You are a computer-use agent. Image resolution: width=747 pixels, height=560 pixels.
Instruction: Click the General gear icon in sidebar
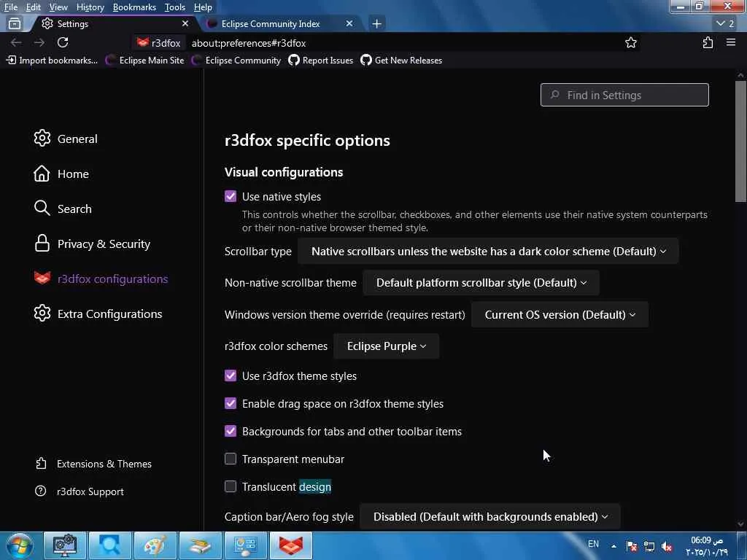point(42,138)
